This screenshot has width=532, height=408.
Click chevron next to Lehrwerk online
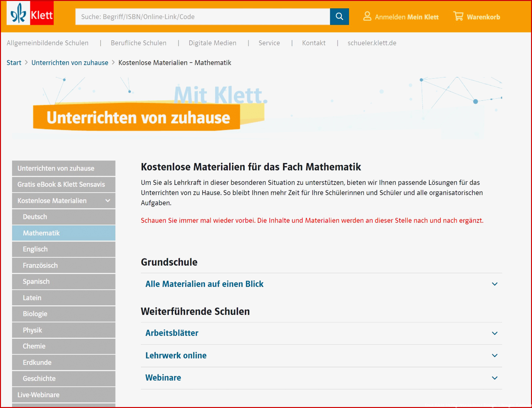pos(495,355)
